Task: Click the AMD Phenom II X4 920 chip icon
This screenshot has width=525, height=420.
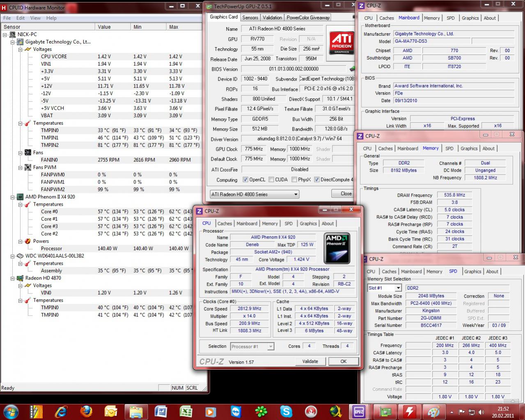Action: tap(20, 197)
